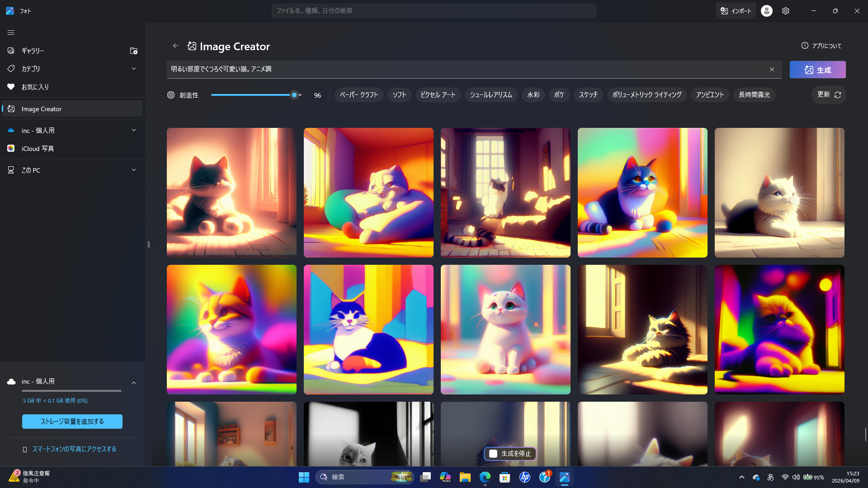
Task: Click the インポート import button
Action: coord(736,11)
